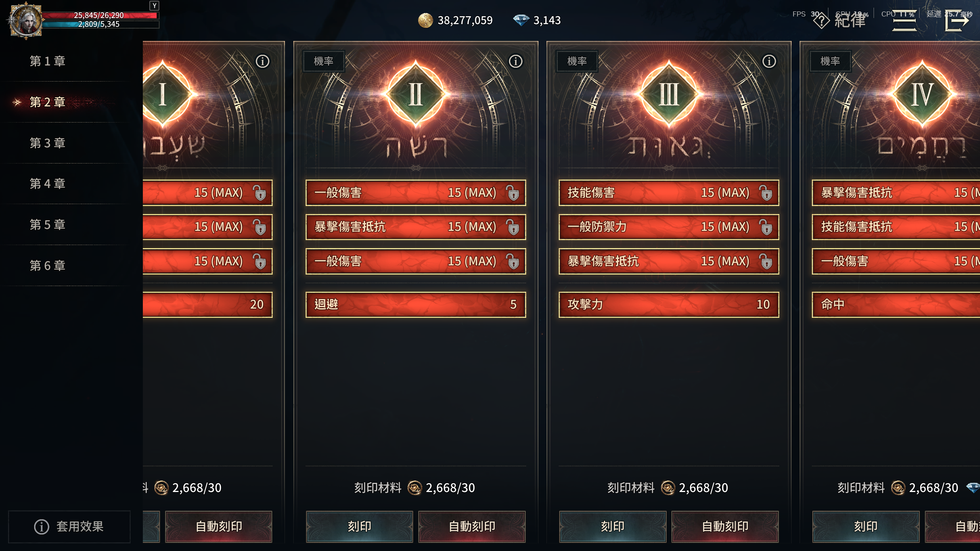Click the help question mark icon
This screenshot has width=980, height=551.
pos(821,20)
